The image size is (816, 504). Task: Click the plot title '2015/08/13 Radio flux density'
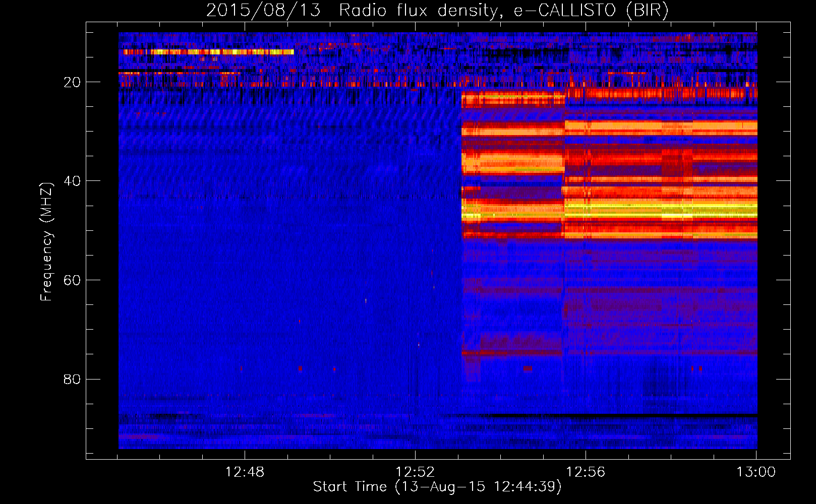coord(437,10)
